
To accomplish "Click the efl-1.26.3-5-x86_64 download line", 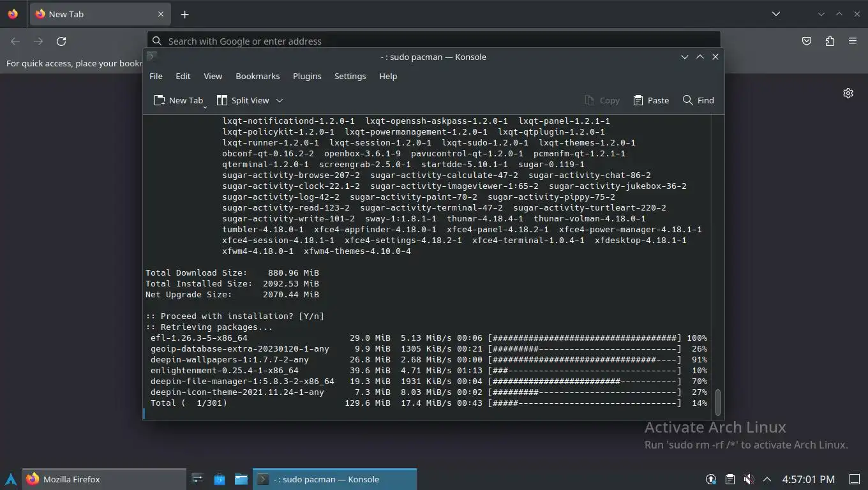I will coord(429,338).
